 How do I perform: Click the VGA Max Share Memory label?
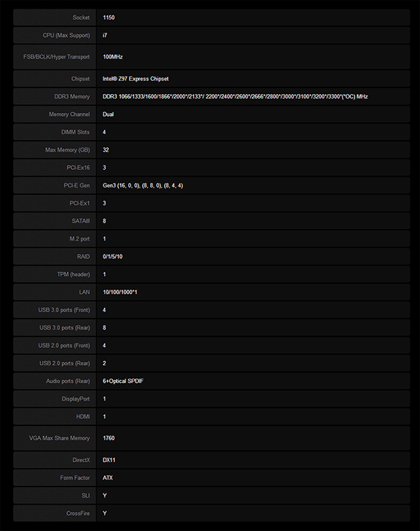(59, 438)
